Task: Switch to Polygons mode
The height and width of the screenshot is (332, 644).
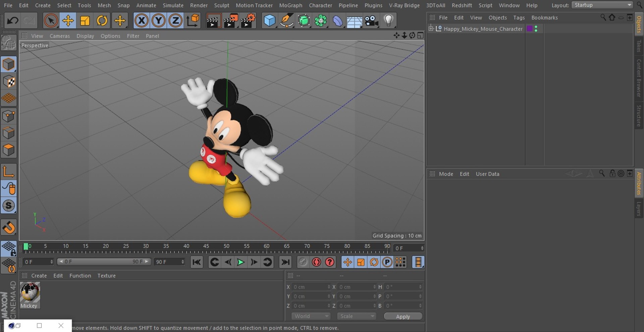Action: coord(9,150)
